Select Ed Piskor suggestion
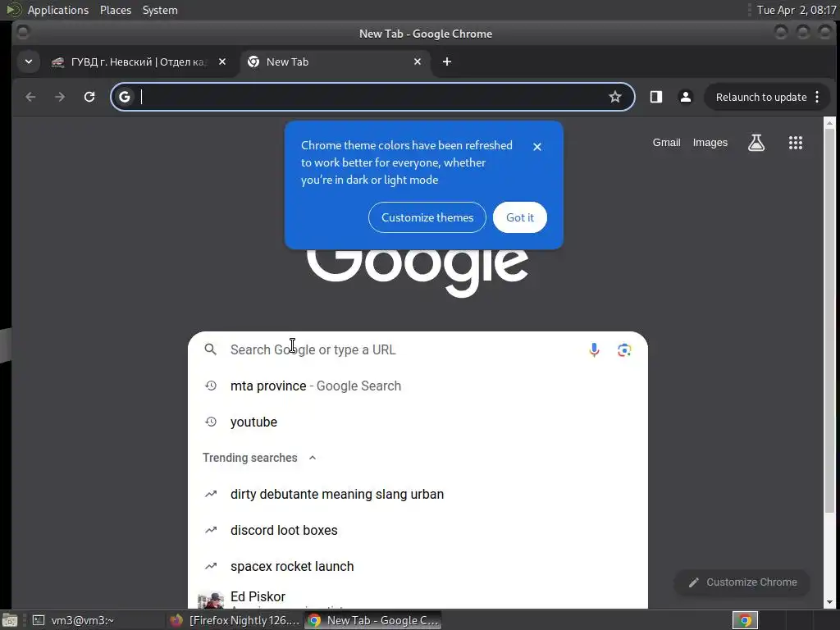Viewport: 840px width, 630px height. pos(418,597)
